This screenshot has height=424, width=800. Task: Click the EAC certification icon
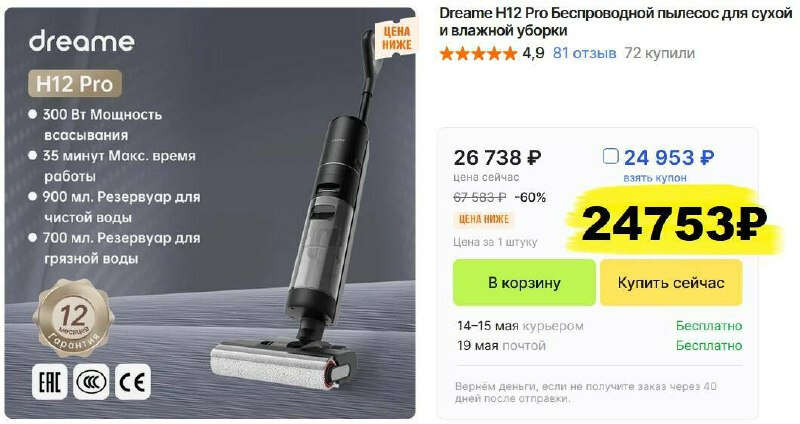49,382
